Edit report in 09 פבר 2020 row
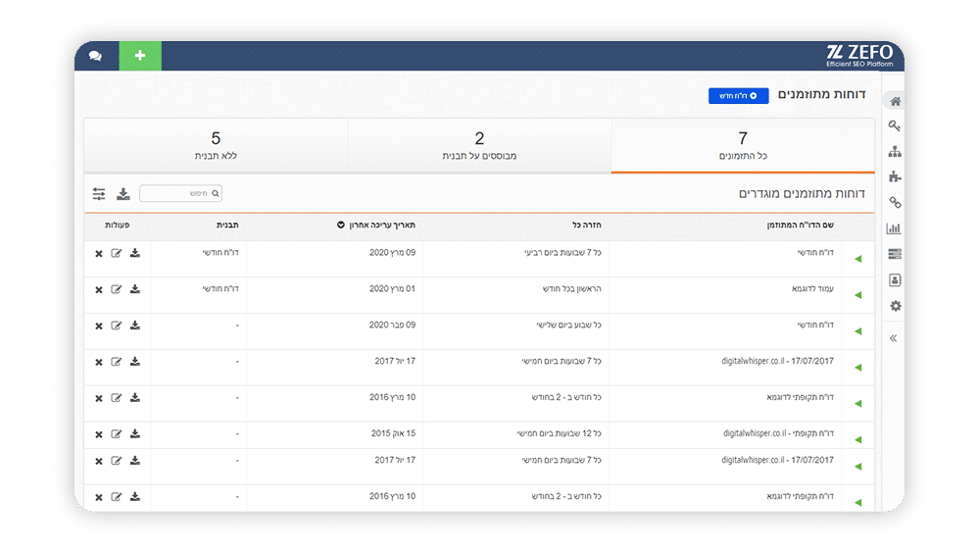 tap(117, 326)
